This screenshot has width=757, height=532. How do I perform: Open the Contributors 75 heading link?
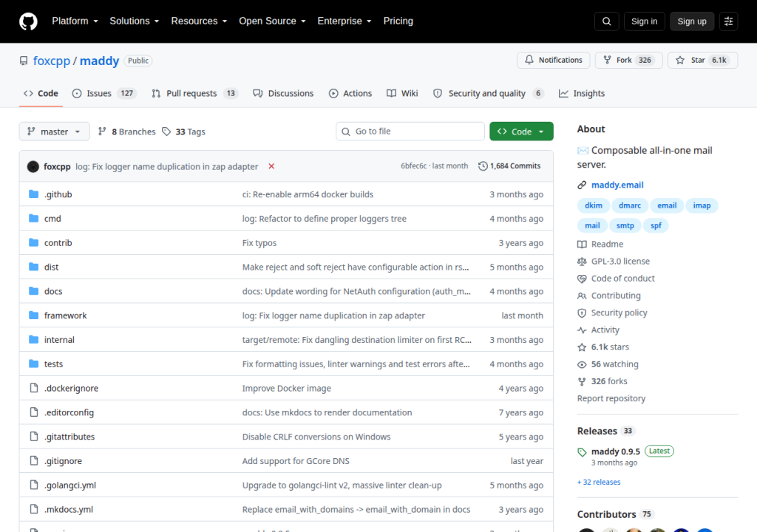(x=614, y=514)
